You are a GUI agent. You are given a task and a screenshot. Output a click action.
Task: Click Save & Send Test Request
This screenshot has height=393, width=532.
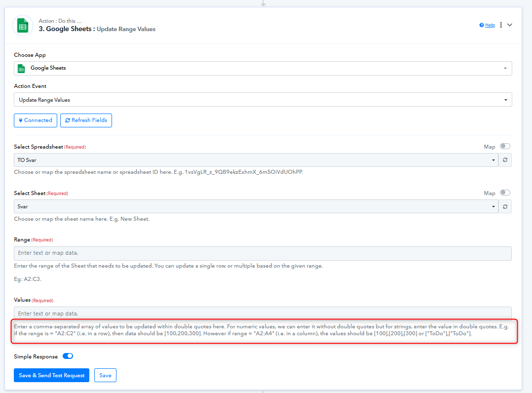(x=52, y=375)
